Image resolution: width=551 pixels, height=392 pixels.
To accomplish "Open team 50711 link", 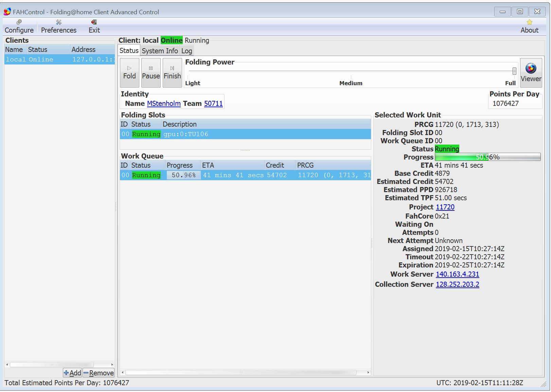I will [213, 104].
